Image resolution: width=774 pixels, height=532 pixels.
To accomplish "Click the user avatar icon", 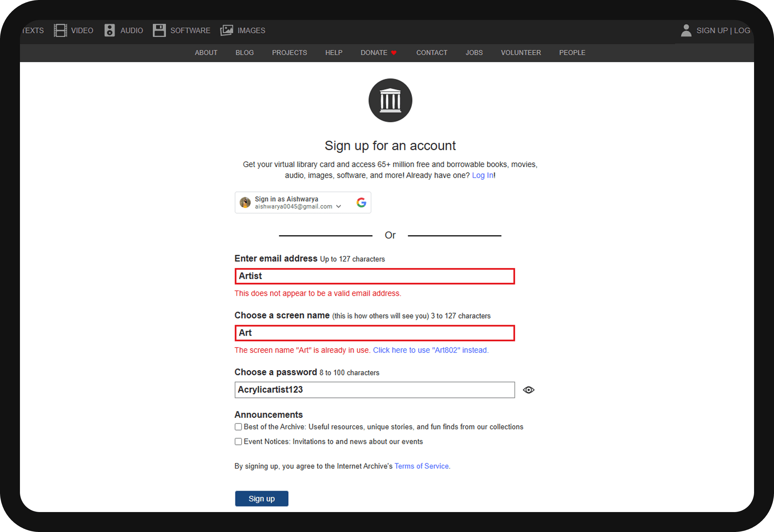I will [686, 30].
